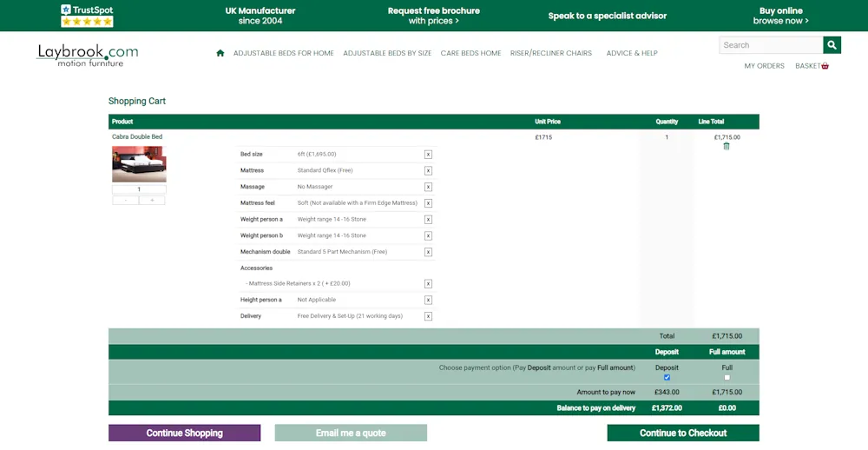This screenshot has width=868, height=450.
Task: Click the Search input field
Action: tap(771, 45)
